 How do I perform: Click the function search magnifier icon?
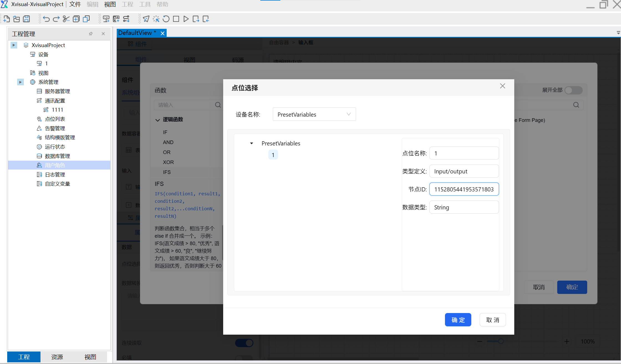click(218, 105)
